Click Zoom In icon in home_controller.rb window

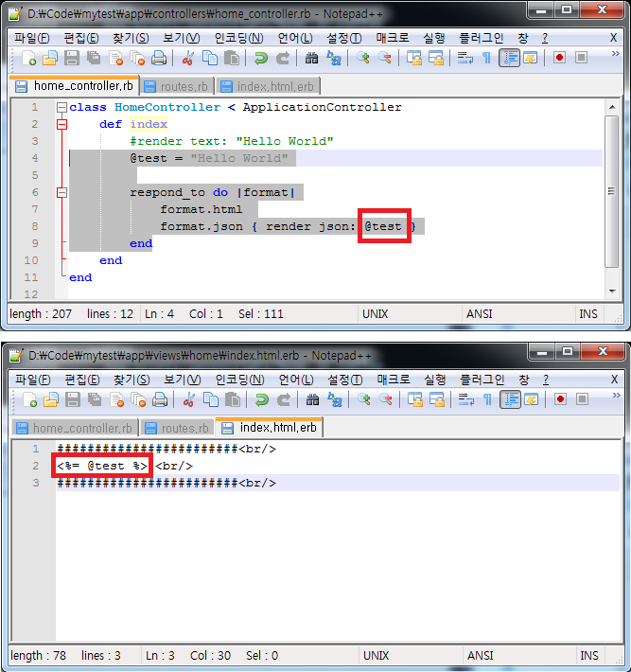click(x=363, y=58)
